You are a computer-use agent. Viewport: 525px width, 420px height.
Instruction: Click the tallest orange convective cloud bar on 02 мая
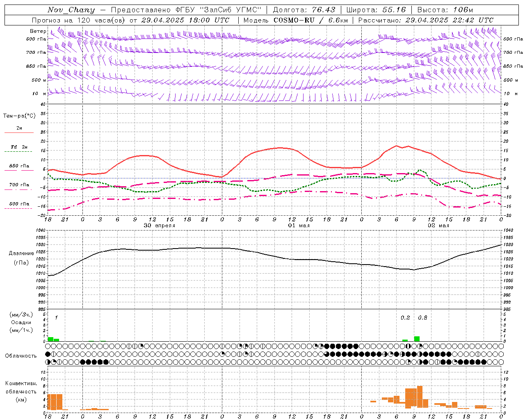(x=420, y=396)
